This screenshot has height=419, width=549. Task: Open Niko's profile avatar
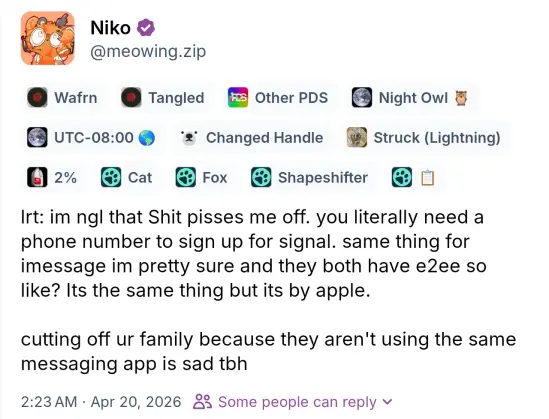(x=48, y=38)
